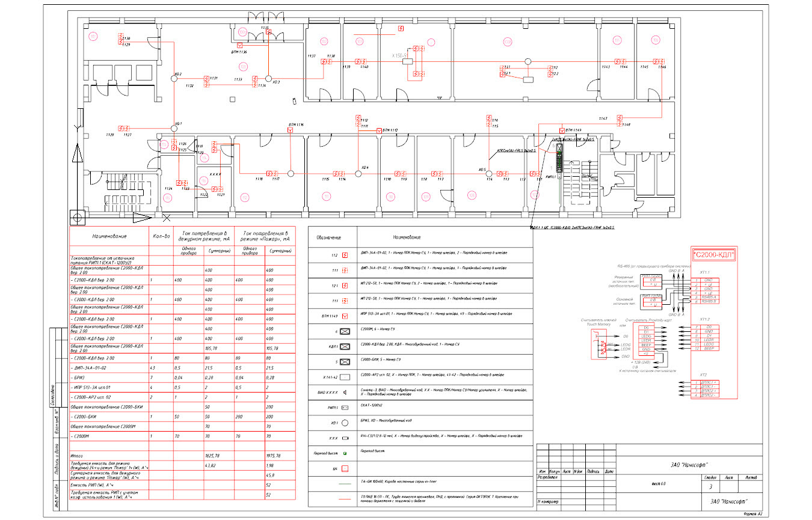Click the ВТМ 1136 call point on floor plan
This screenshot has height=520, width=812.
click(240, 46)
